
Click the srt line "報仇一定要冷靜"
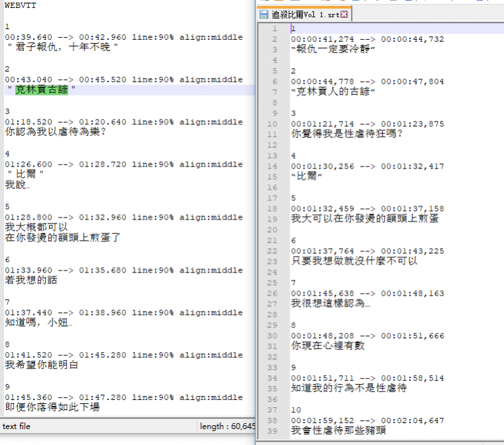pyautogui.click(x=333, y=49)
